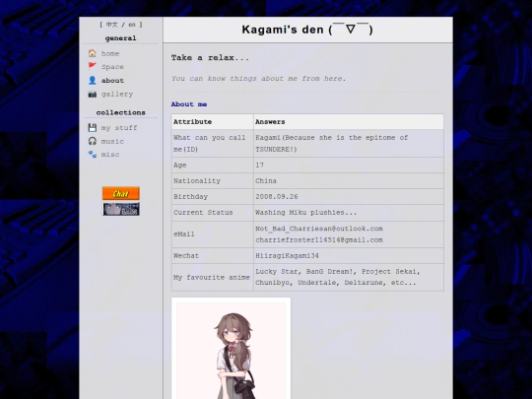This screenshot has height=399, width=532.
Task: Click the Birthday attribute cell
Action: click(213, 197)
